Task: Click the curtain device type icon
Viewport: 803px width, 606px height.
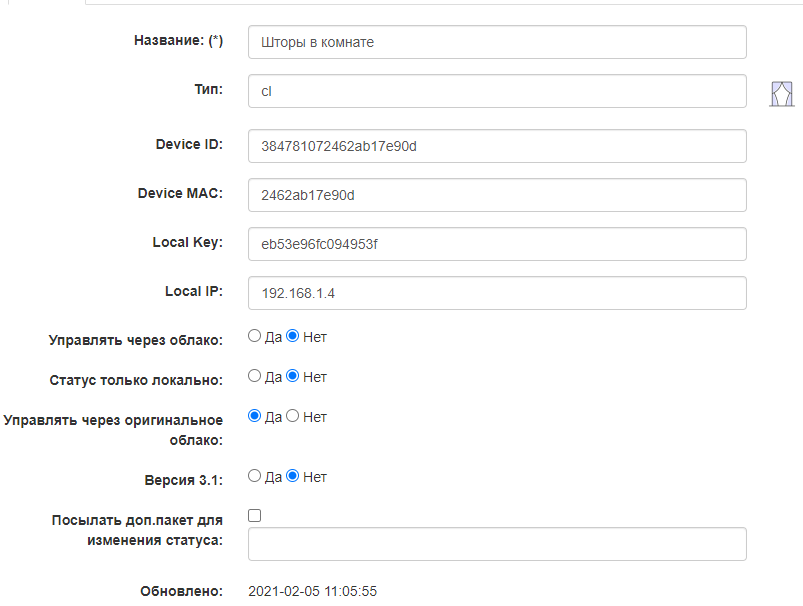Action: pyautogui.click(x=781, y=94)
